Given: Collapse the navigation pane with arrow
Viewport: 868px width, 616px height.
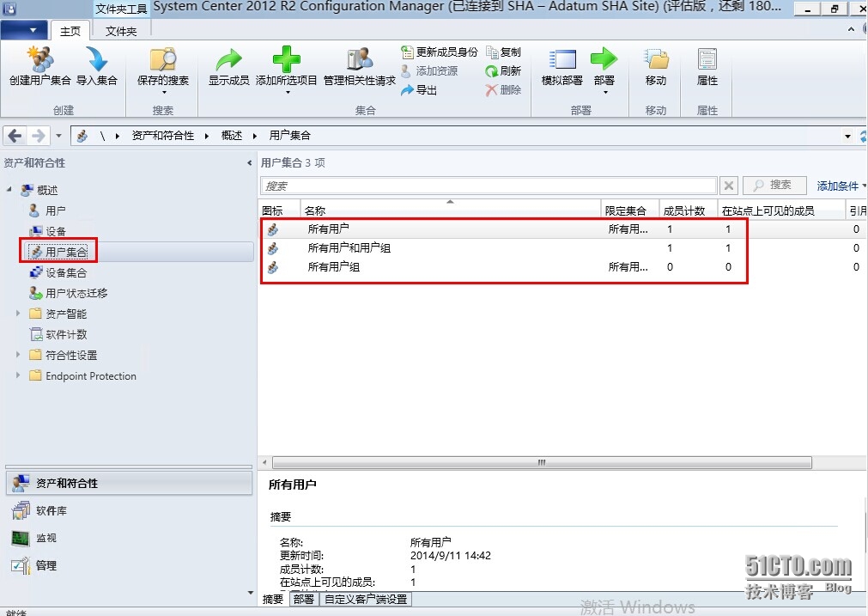Looking at the screenshot, I should click(x=250, y=163).
